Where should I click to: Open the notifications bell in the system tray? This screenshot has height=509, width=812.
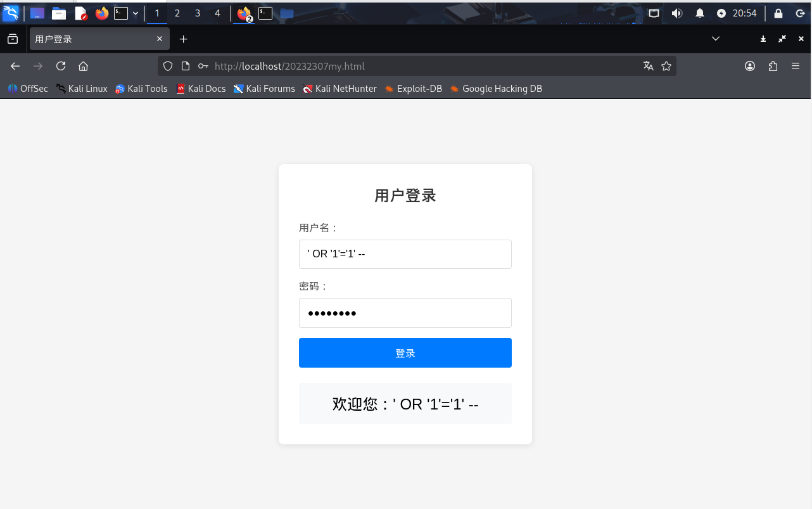[x=699, y=13]
